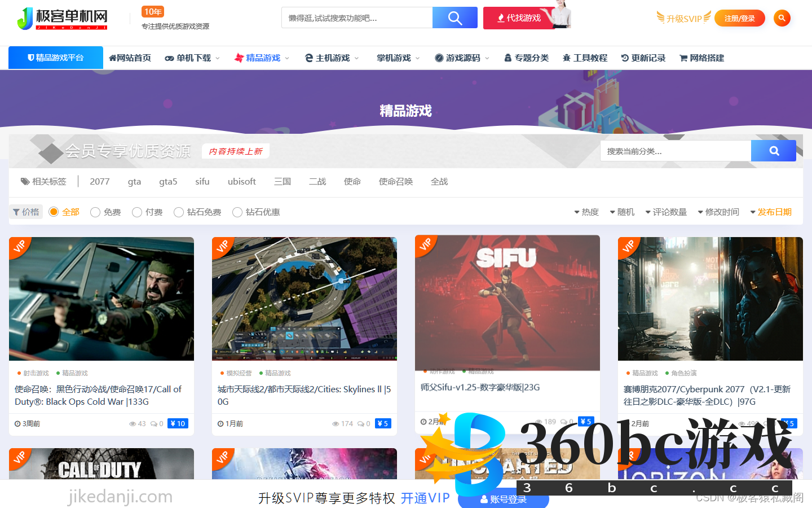Click the 全战 tag link
The image size is (812, 508).
(439, 182)
